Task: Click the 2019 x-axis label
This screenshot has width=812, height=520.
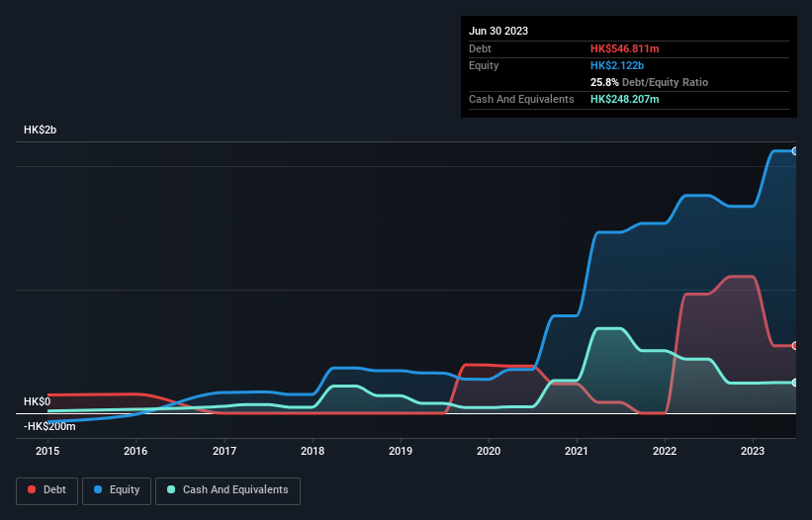Action: [x=401, y=451]
